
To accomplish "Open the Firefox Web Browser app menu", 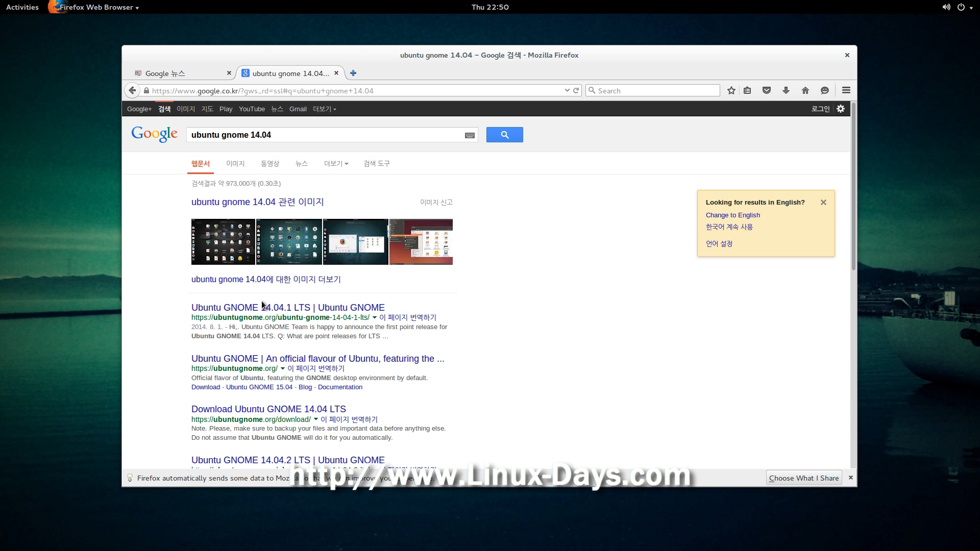I will (94, 7).
